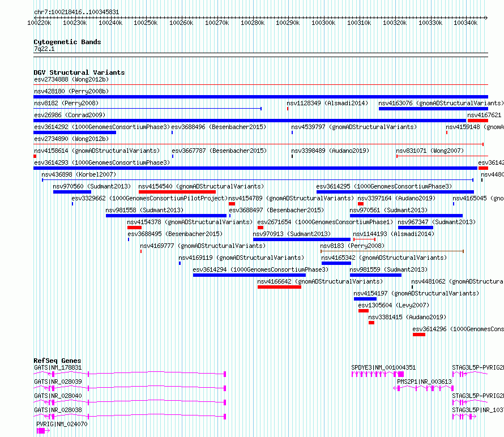The image size is (504, 437).
Task: Select the 7q22.1 cytogenetic band label
Action: tap(44, 49)
